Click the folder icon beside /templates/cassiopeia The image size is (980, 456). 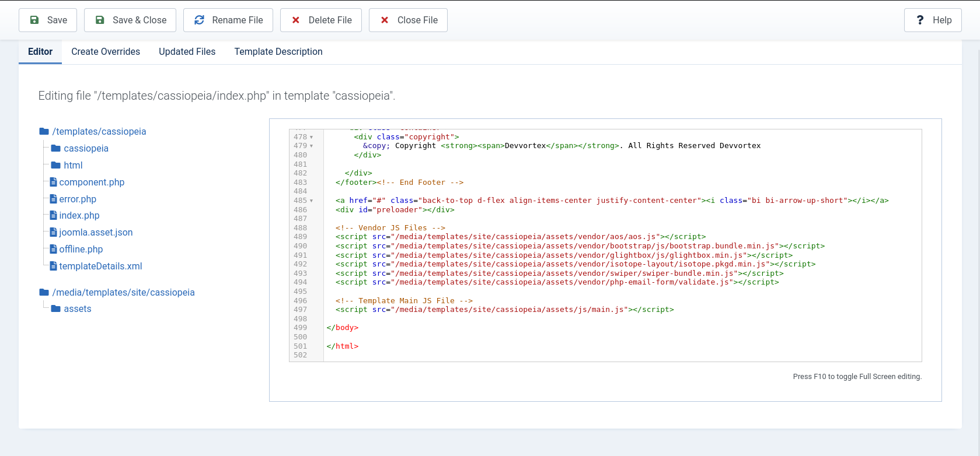(x=44, y=132)
